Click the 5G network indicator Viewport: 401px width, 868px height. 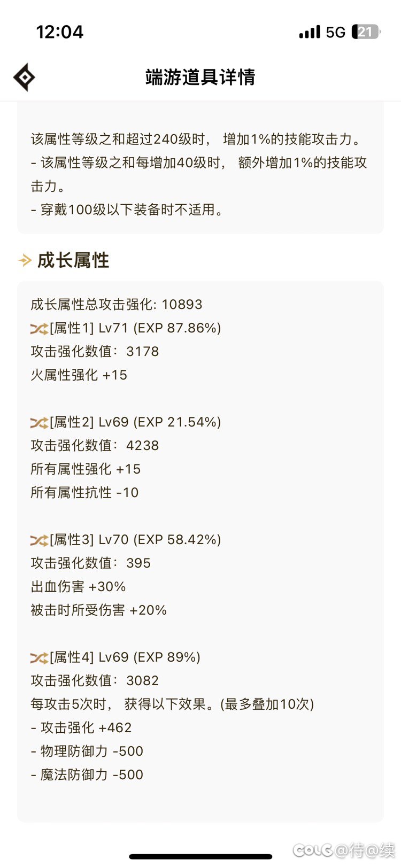[x=336, y=33]
